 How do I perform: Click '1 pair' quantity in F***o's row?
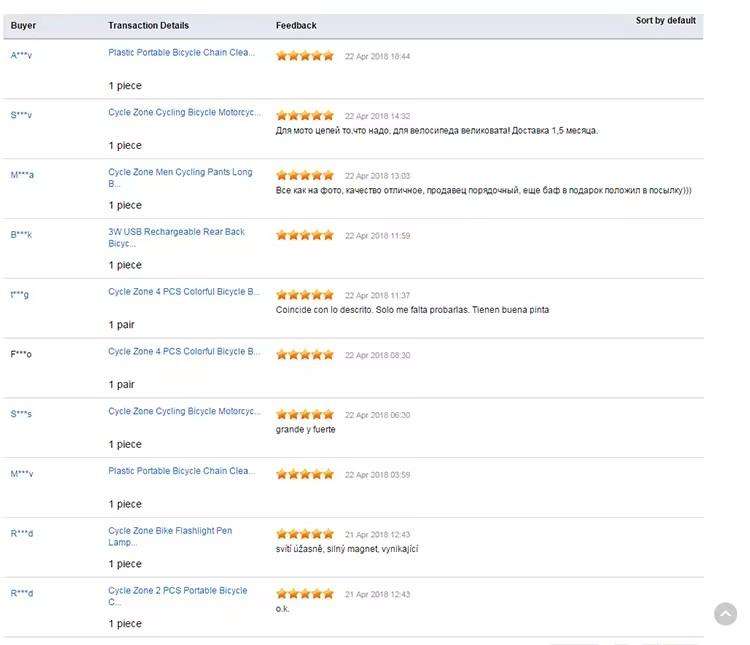point(121,385)
